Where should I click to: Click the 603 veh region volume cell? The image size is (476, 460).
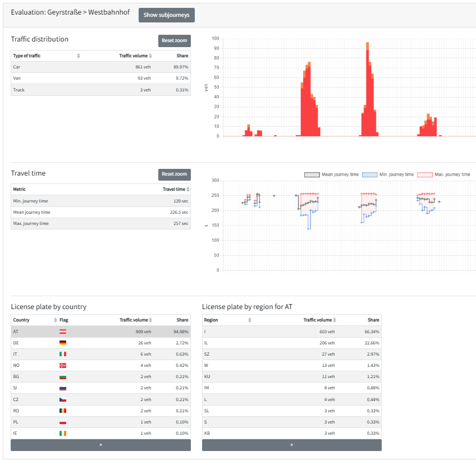(x=327, y=332)
